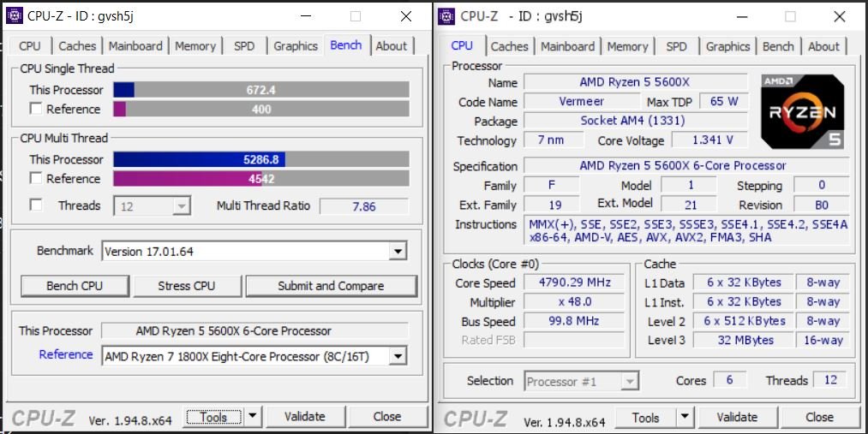868x434 pixels.
Task: Click the Level 2 cache value 6 x 512 KBytes
Action: click(744, 321)
